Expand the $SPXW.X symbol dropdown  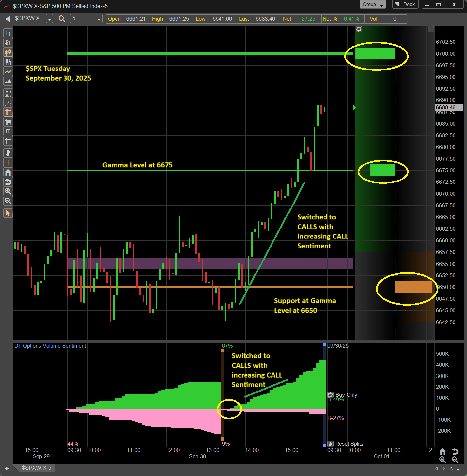[x=49, y=19]
